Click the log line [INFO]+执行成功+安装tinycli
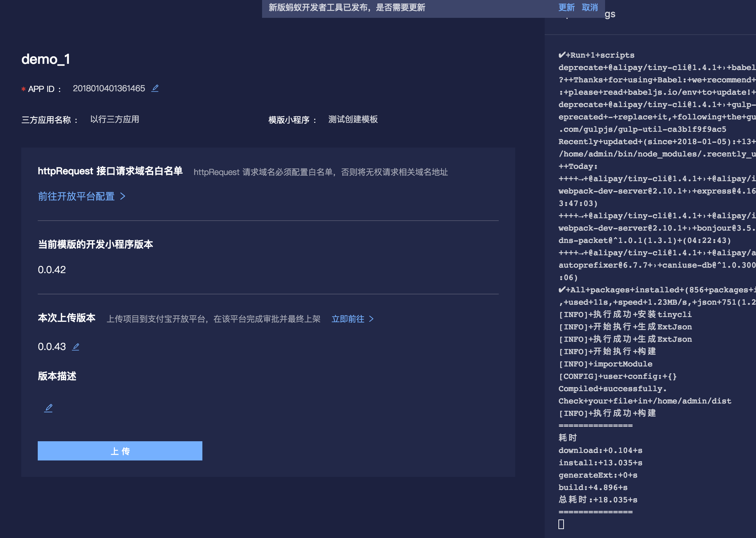Screen dimensions: 756x538 tap(625, 314)
